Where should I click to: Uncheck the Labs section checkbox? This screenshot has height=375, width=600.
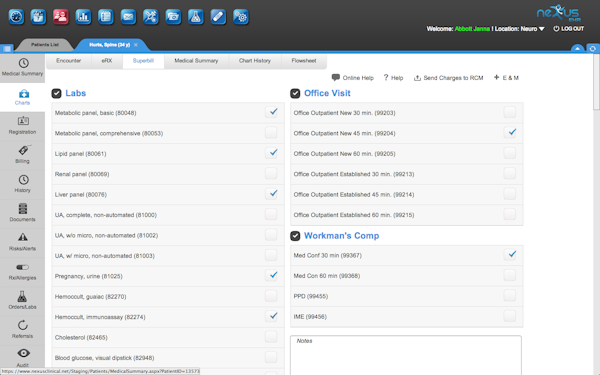click(x=56, y=93)
